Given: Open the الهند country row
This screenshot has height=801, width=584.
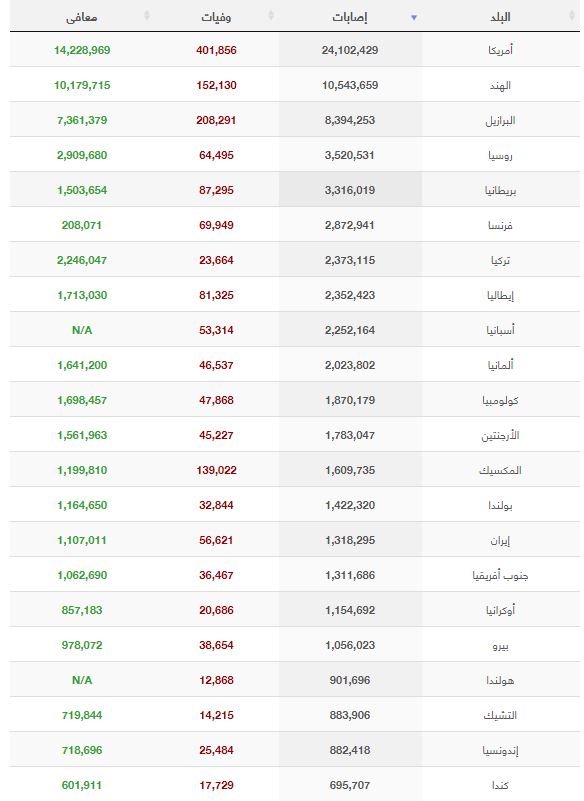Looking at the screenshot, I should point(295,85).
